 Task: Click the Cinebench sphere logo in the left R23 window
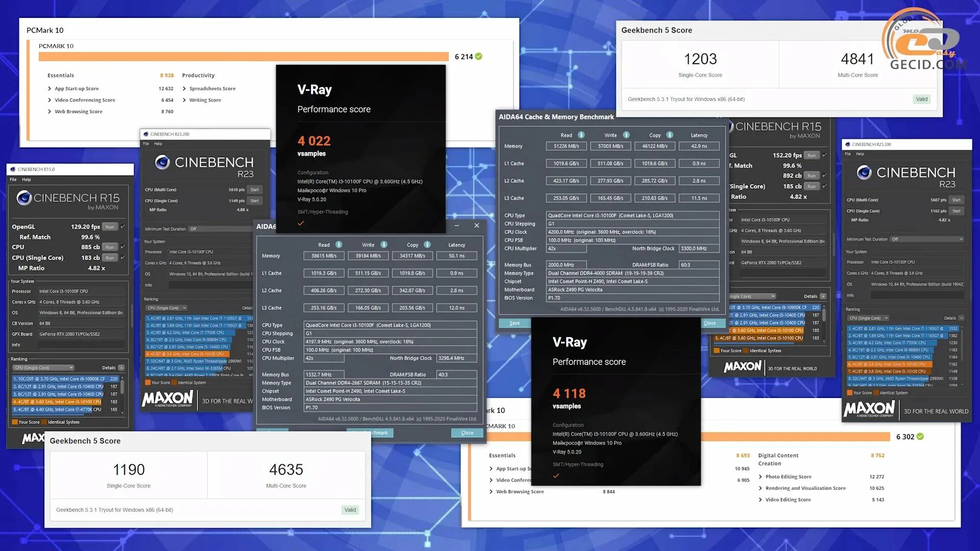[162, 162]
